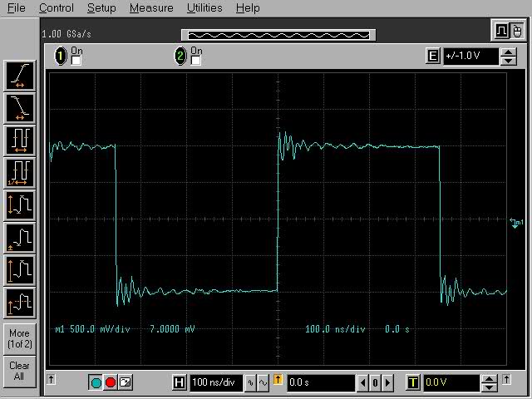Select the period measurement icon
Screen dimensions: 532x399
(x=20, y=140)
